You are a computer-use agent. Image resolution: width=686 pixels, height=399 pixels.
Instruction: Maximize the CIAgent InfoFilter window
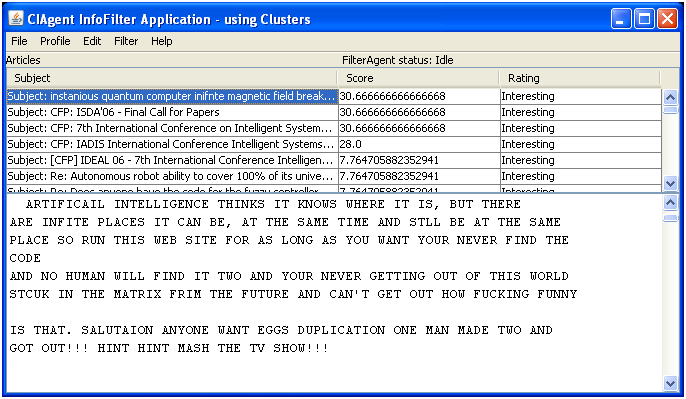pos(644,19)
